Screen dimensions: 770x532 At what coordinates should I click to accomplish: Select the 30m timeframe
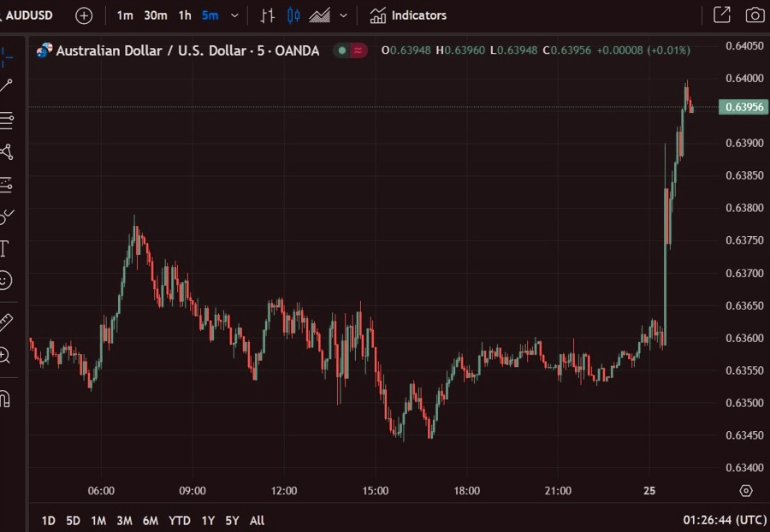click(155, 15)
